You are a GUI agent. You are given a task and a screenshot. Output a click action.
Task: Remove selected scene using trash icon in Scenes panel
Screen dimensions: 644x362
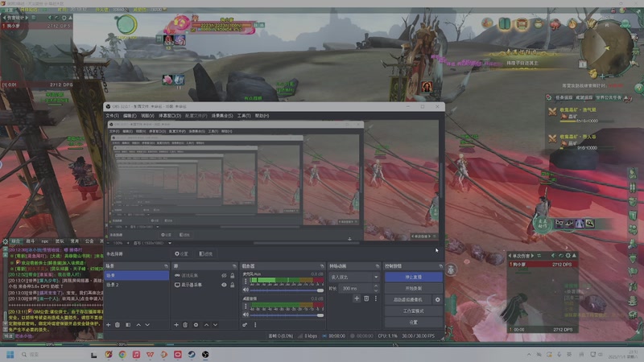(118, 325)
